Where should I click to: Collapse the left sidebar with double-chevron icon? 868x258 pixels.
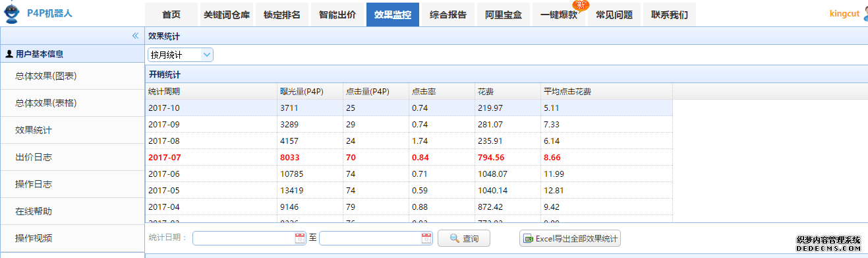[x=135, y=36]
